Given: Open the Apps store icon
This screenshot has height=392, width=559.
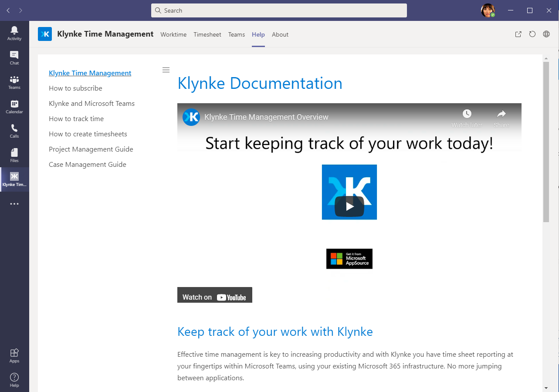Looking at the screenshot, I should (14, 355).
